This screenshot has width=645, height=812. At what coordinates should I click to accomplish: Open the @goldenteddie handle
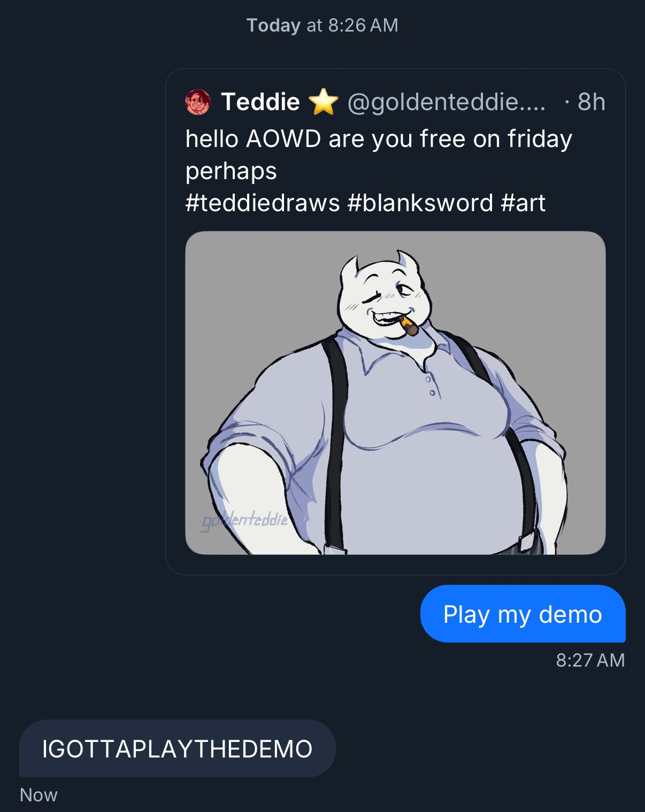coord(446,102)
